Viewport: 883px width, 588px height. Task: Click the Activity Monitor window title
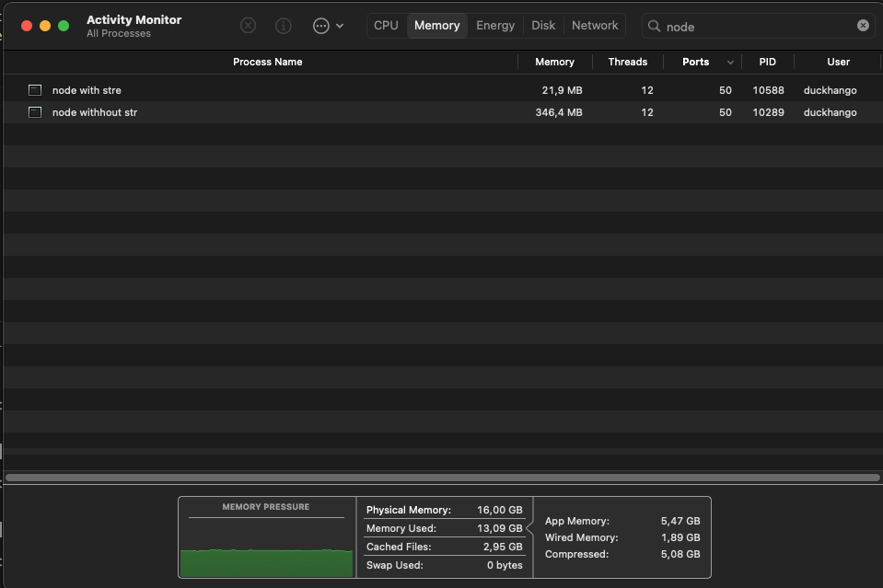(x=134, y=19)
